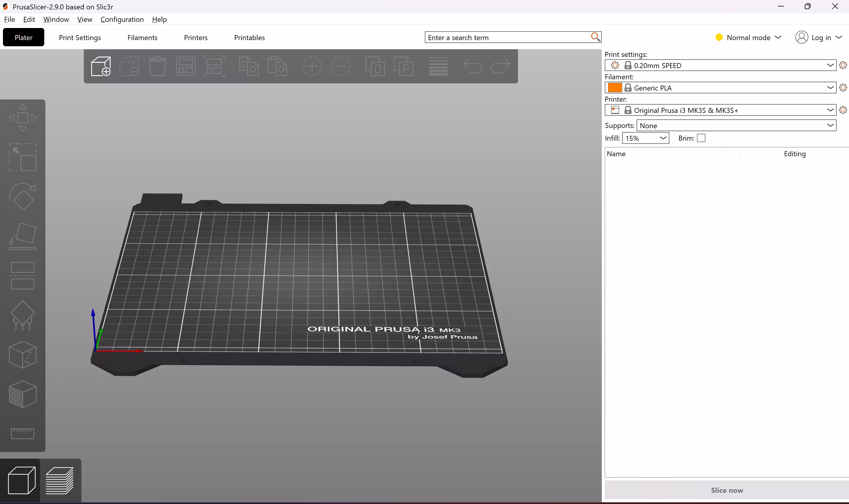Open the Configuration menu
Screen dimensions: 849x504
(122, 19)
